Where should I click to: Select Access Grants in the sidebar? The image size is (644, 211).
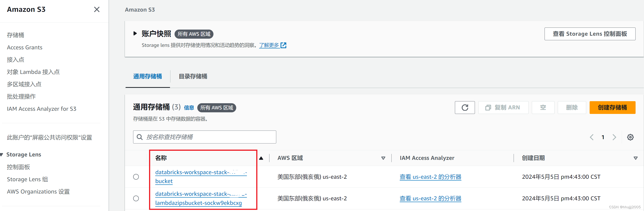(25, 47)
